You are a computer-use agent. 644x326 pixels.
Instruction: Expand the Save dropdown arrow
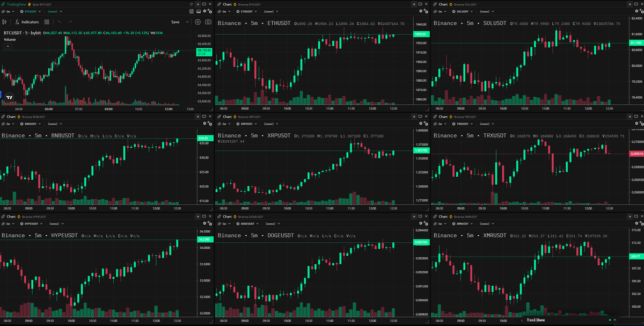[187, 22]
